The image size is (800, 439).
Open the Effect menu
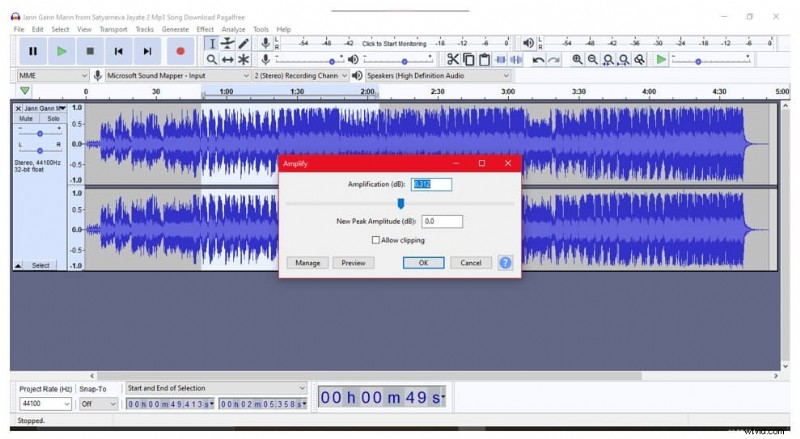click(x=205, y=29)
